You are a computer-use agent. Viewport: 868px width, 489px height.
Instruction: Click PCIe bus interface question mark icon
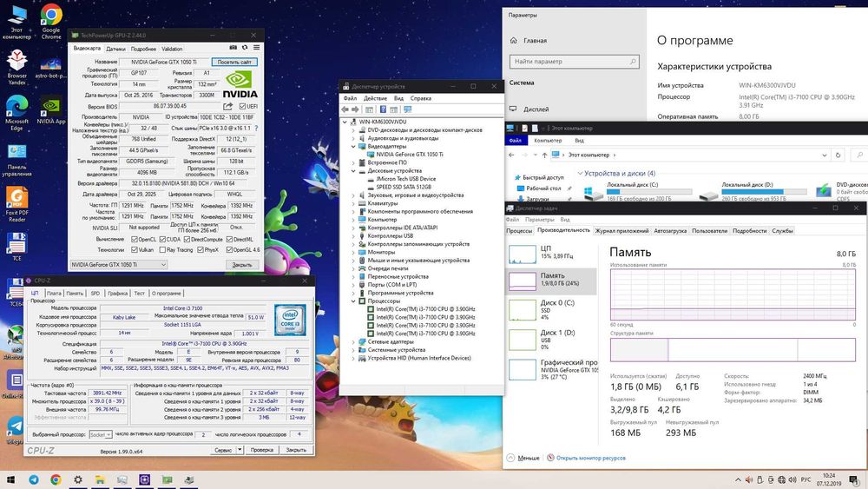click(x=257, y=128)
